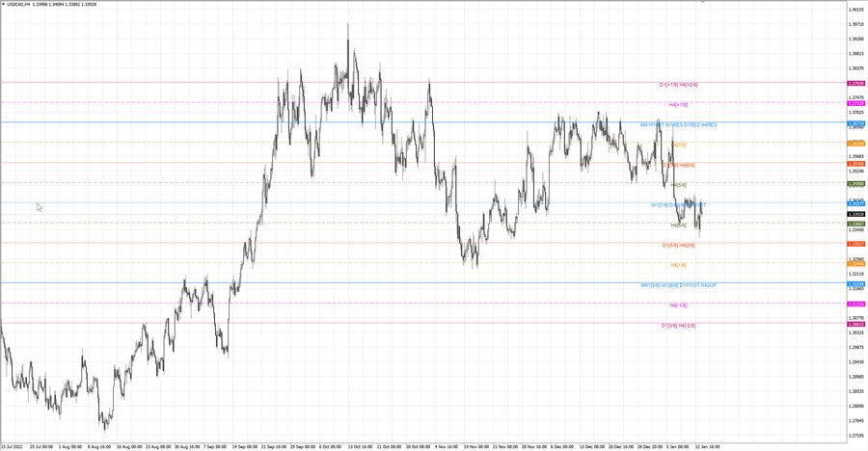Click the 1.31836 blue price tag
The width and height of the screenshot is (868, 451).
pos(855,284)
